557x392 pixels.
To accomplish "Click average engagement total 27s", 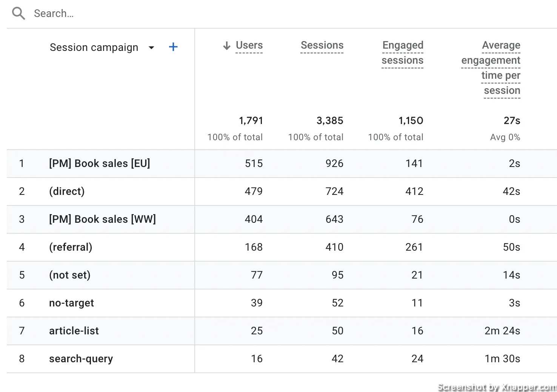I will point(512,121).
